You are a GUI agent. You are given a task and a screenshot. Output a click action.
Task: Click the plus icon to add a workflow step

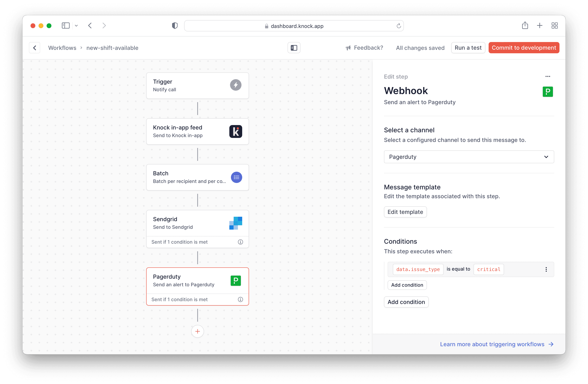(x=197, y=331)
